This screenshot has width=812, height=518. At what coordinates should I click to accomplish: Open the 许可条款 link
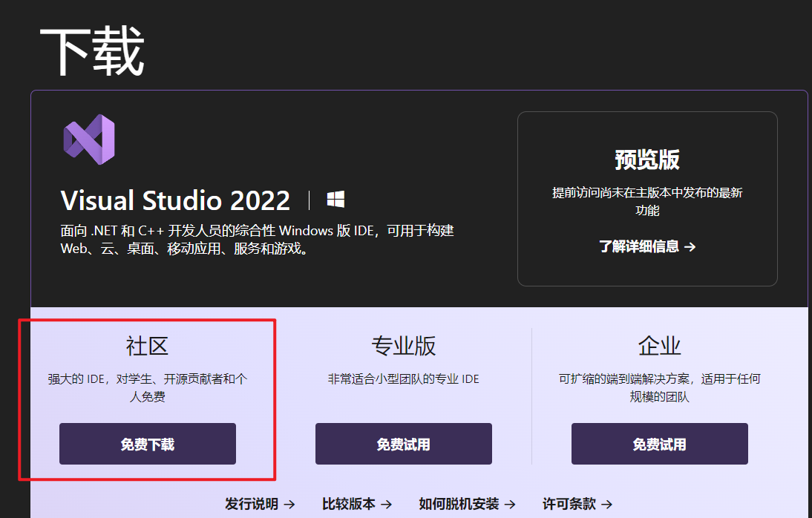pyautogui.click(x=577, y=504)
